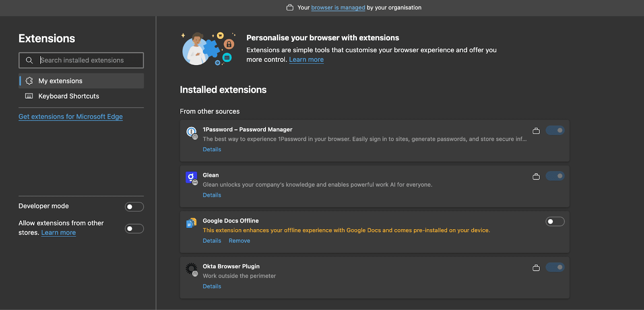The height and width of the screenshot is (310, 644).
Task: Select My extensions in the sidebar
Action: click(60, 81)
